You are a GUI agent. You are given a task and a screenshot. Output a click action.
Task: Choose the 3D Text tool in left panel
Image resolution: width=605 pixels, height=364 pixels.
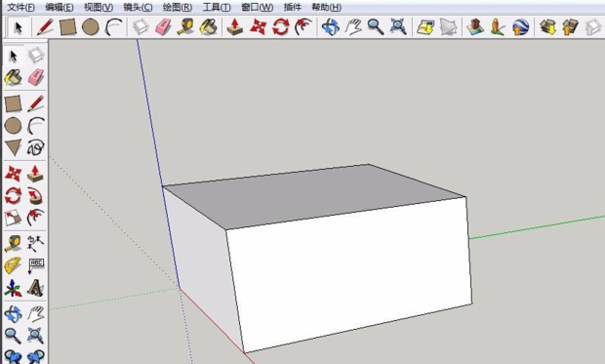pos(35,288)
